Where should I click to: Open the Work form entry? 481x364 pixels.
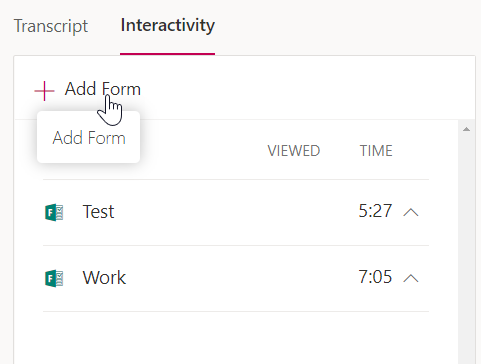[x=104, y=278]
